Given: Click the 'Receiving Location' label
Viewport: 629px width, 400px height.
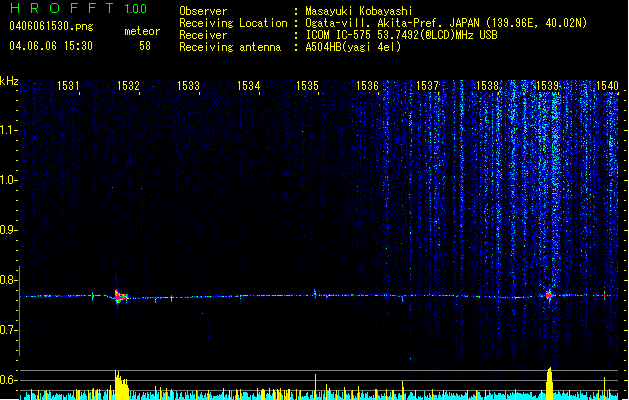Looking at the screenshot, I should [233, 23].
